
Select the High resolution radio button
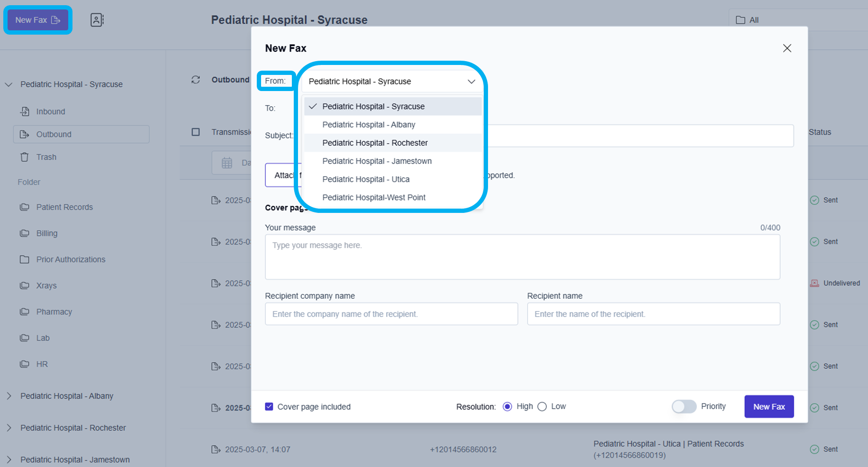tap(507, 407)
